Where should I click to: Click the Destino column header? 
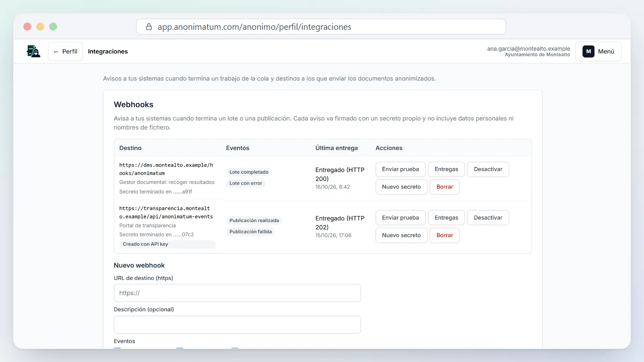click(130, 148)
